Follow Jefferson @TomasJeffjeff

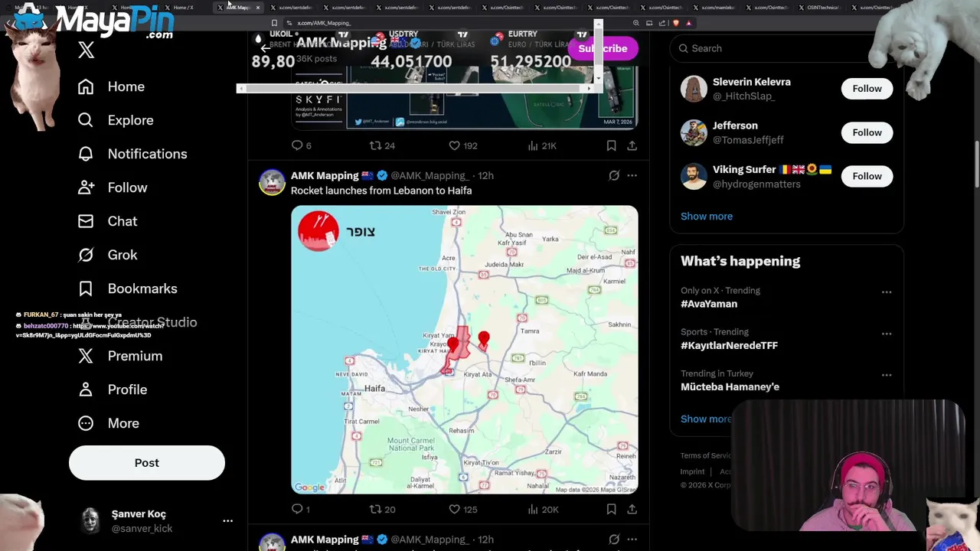[x=867, y=132]
